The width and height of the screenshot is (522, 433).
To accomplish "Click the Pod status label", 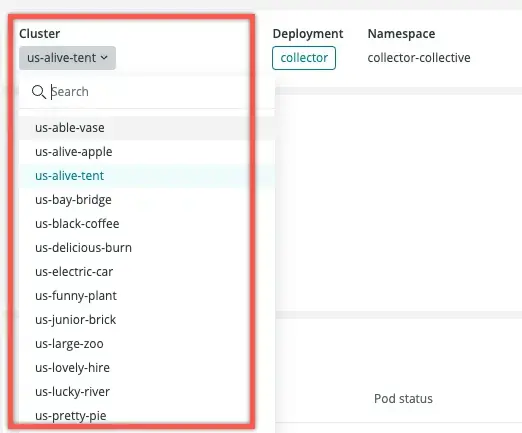I will pyautogui.click(x=403, y=399).
